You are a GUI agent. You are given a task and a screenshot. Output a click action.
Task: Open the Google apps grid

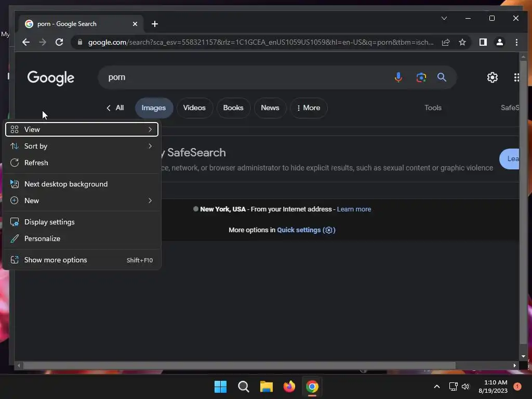click(516, 77)
